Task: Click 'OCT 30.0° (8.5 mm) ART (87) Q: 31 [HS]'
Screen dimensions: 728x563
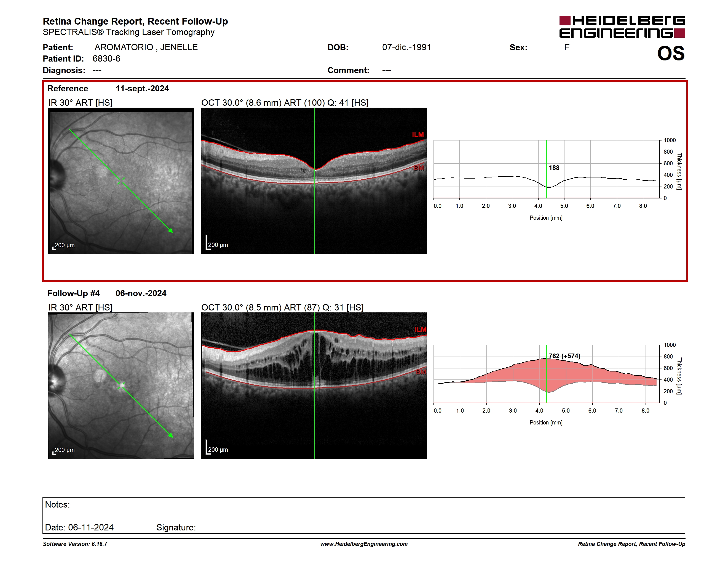Action: click(282, 307)
